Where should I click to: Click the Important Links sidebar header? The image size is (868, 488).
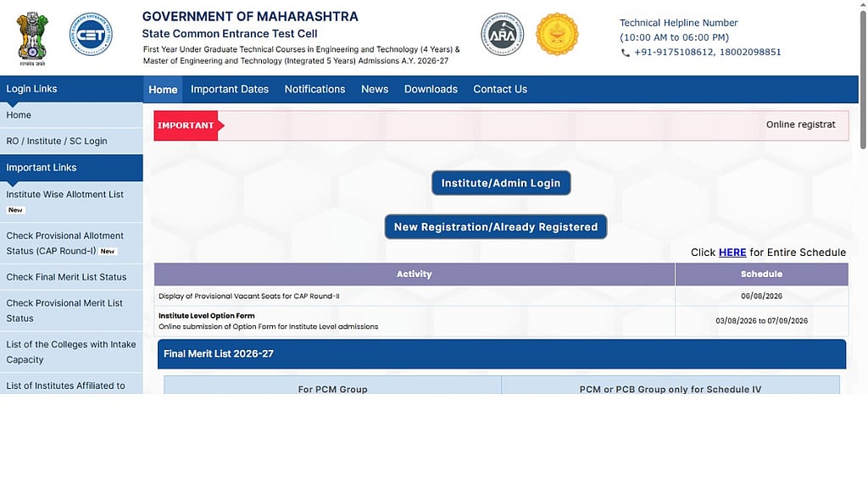click(x=71, y=168)
